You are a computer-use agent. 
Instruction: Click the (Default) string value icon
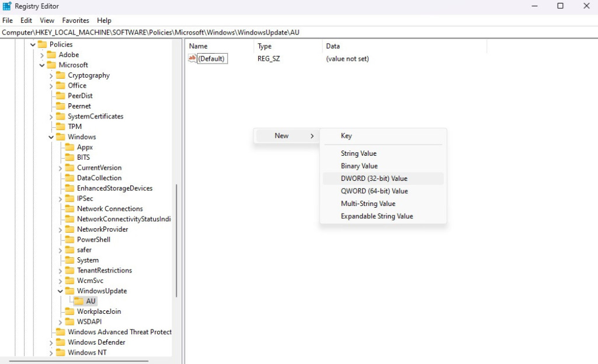click(x=192, y=58)
